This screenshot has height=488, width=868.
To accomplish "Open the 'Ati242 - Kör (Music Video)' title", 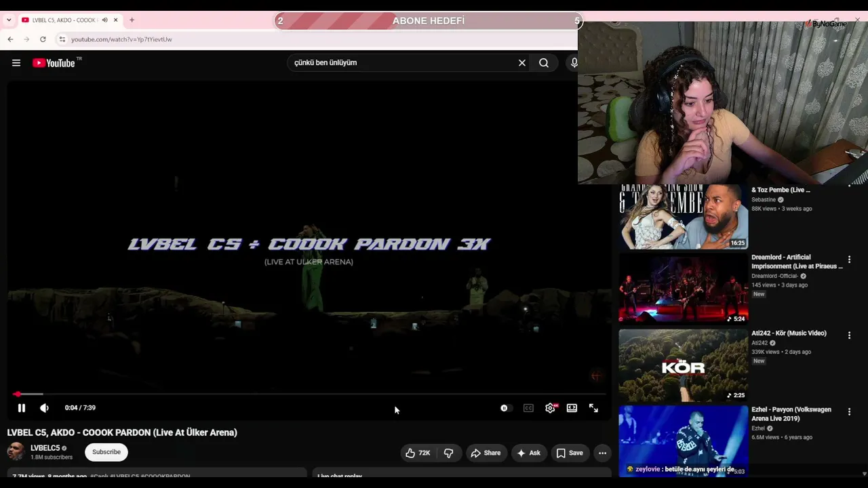I will 789,333.
